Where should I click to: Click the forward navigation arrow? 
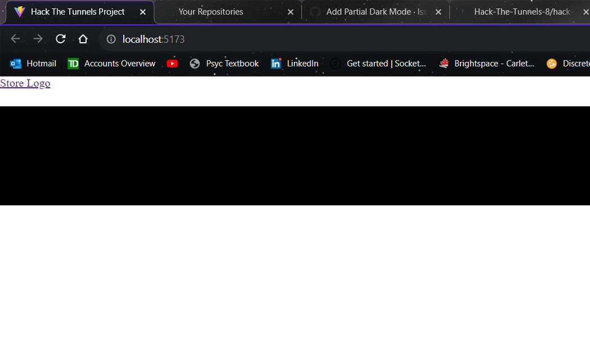[38, 39]
